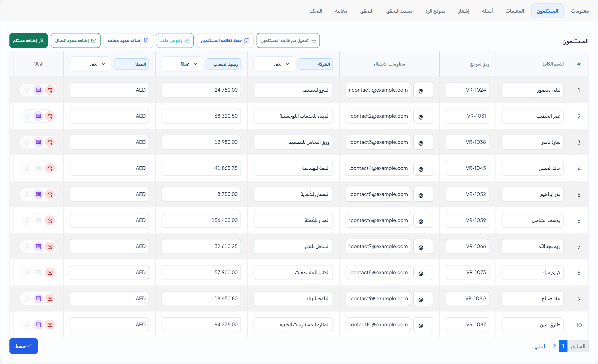598x364 pixels.
Task: Click the shield verification icon for كريم مراد
Action: point(27,273)
